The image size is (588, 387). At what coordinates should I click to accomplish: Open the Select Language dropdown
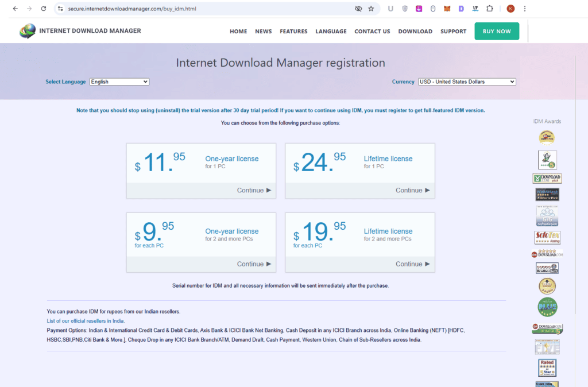pyautogui.click(x=119, y=82)
